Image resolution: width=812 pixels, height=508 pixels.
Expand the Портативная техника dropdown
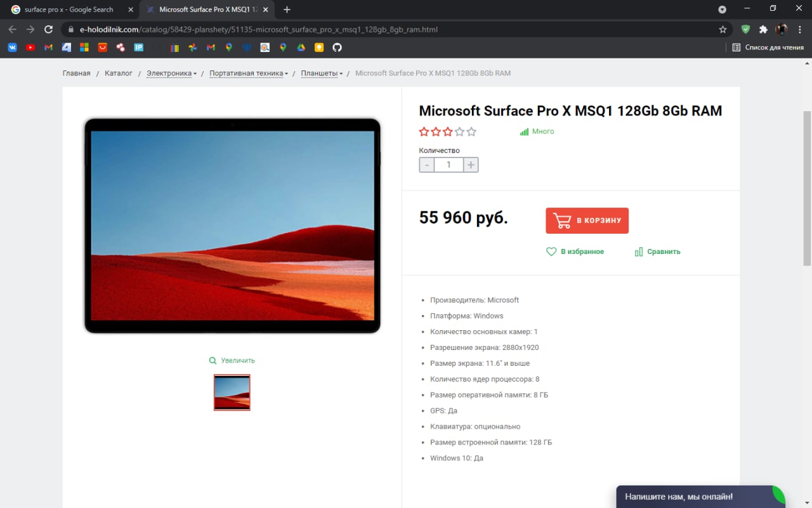[x=249, y=73]
